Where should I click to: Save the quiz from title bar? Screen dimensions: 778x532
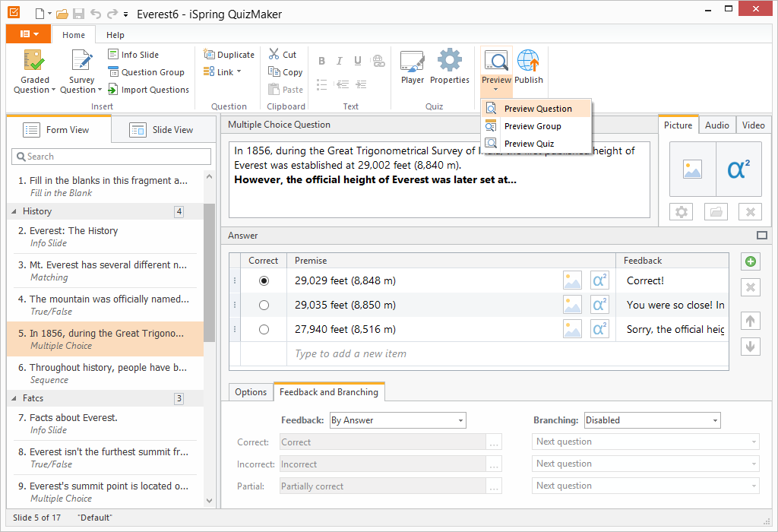point(78,14)
